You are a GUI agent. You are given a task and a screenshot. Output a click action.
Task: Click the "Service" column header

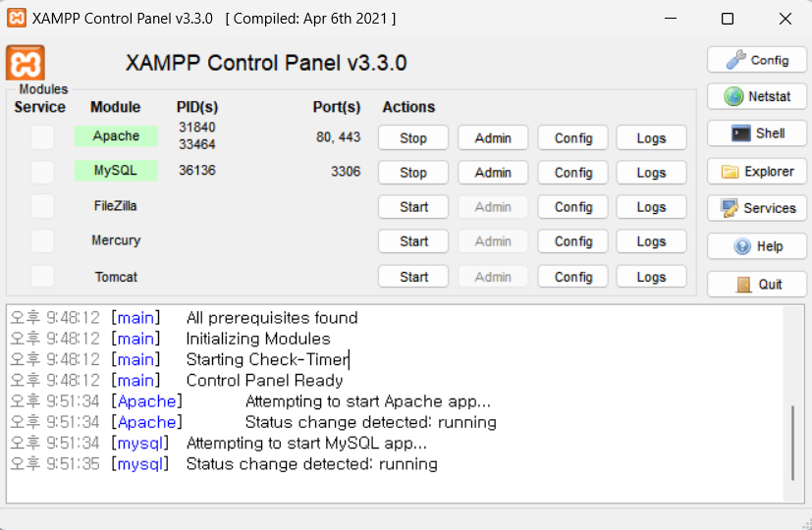click(x=40, y=107)
